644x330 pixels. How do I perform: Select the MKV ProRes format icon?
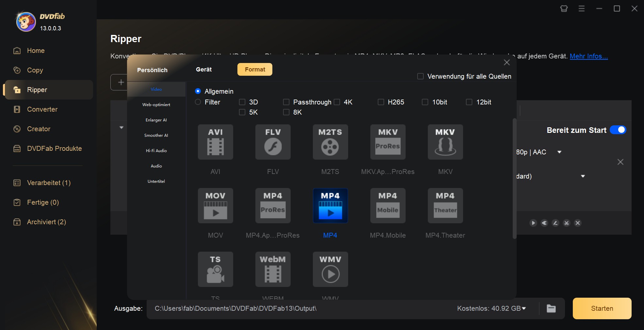coord(388,142)
